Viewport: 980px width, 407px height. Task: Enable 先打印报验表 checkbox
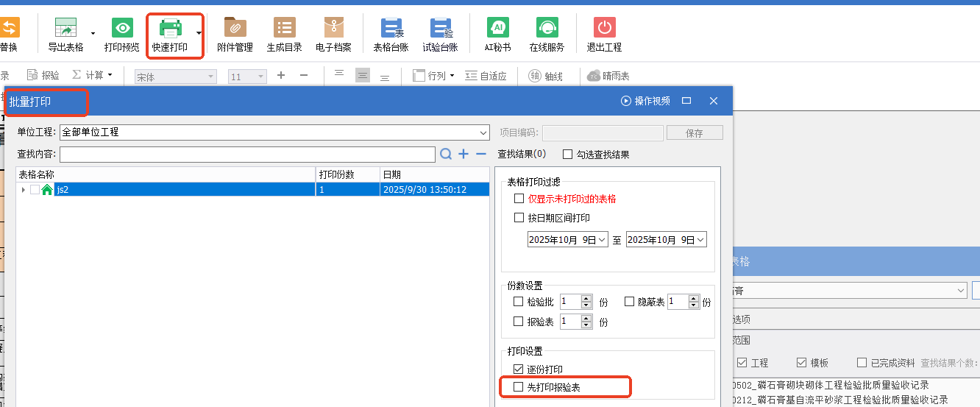pyautogui.click(x=519, y=386)
